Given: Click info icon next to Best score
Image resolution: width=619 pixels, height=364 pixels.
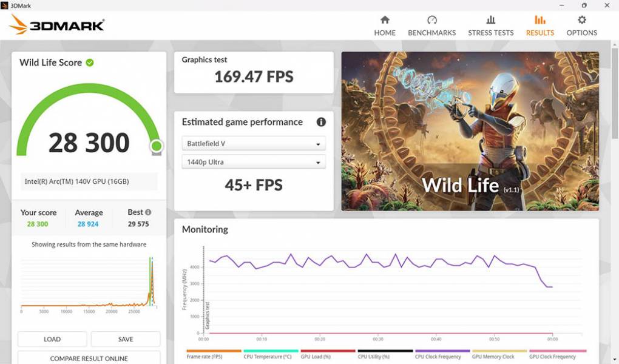Looking at the screenshot, I should [148, 212].
